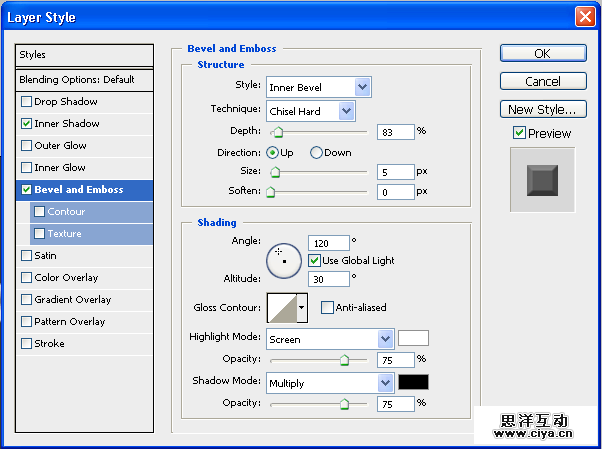
Task: Click the Size value input field
Action: pyautogui.click(x=396, y=172)
